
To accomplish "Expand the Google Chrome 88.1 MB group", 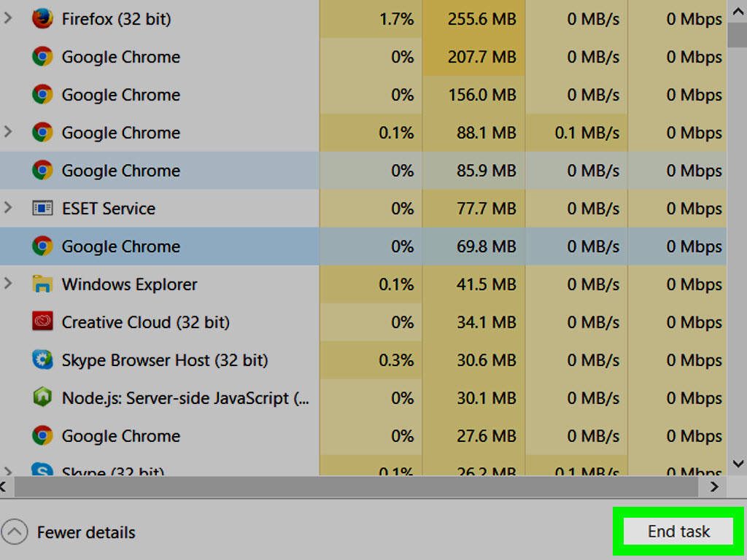I will pyautogui.click(x=7, y=131).
